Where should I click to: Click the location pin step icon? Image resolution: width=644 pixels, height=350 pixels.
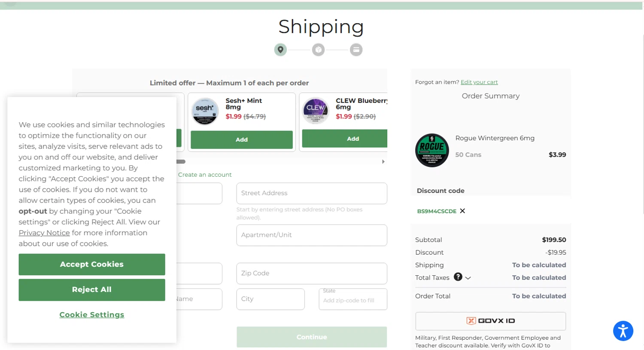point(280,50)
